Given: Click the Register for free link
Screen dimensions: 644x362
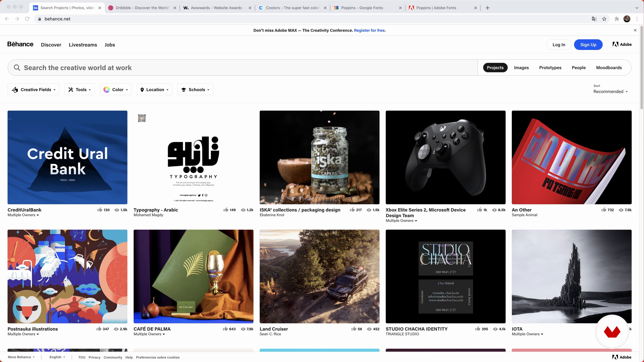Looking at the screenshot, I should 369,30.
